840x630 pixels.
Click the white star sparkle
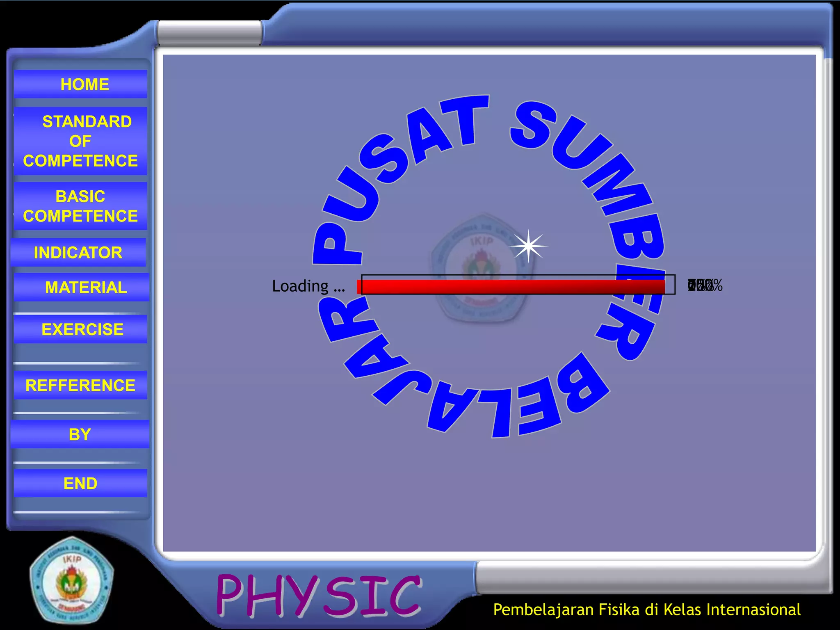coord(528,246)
